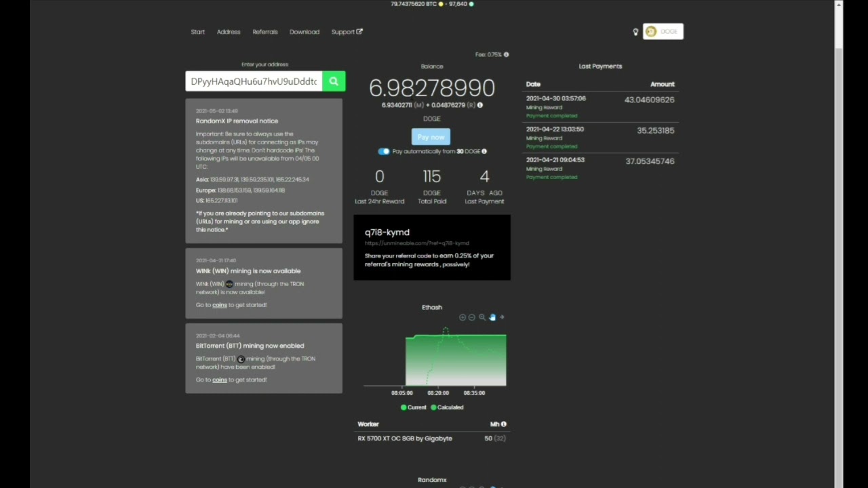The image size is (868, 488).
Task: Select the Ethash chart pan hand tool
Action: (492, 317)
